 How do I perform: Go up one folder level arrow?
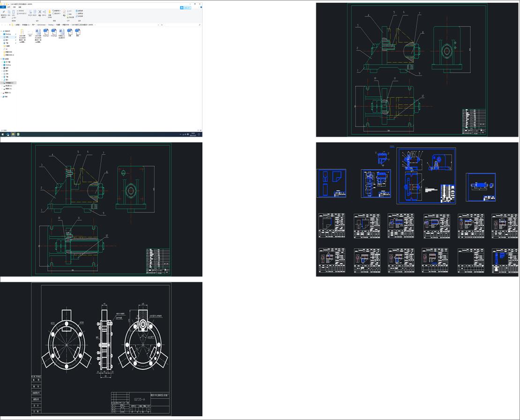[10, 25]
